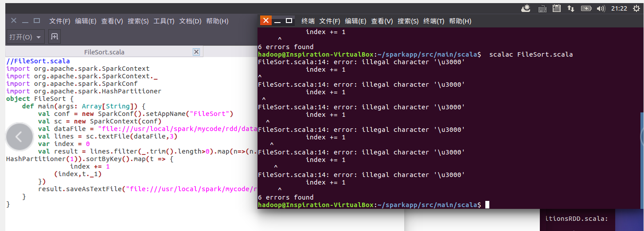Expand the 打开(O) dropdown arrow

(39, 37)
